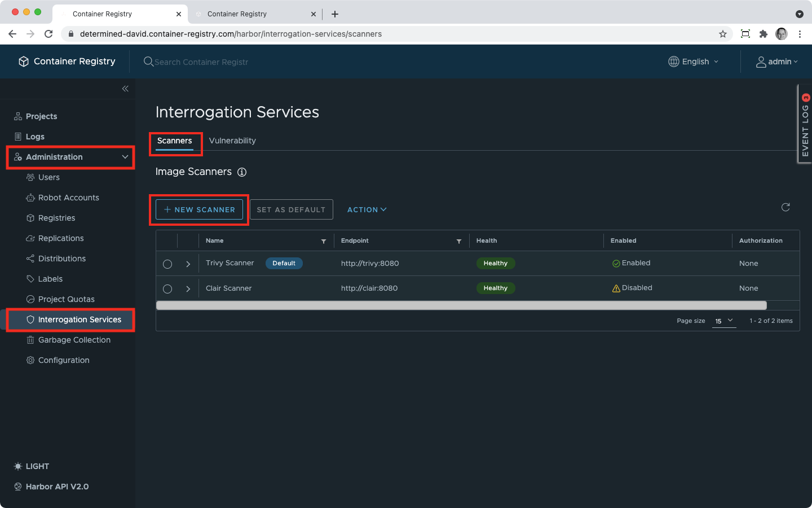Open the EVENT LOG side panel
This screenshot has height=508, width=812.
(805, 124)
